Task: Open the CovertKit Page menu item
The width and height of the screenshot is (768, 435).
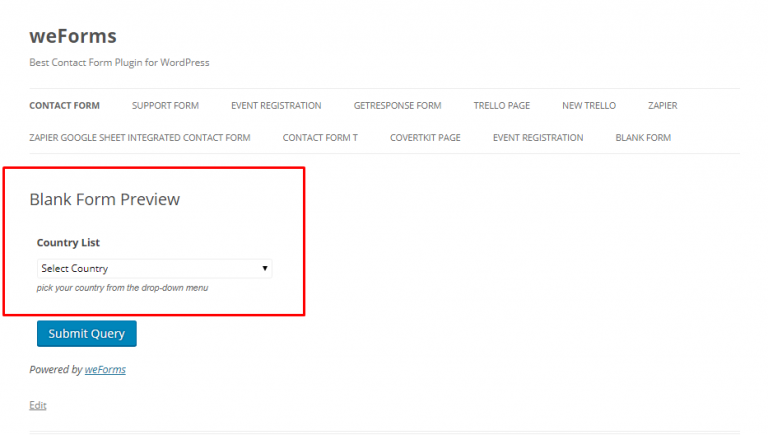Action: click(x=425, y=138)
